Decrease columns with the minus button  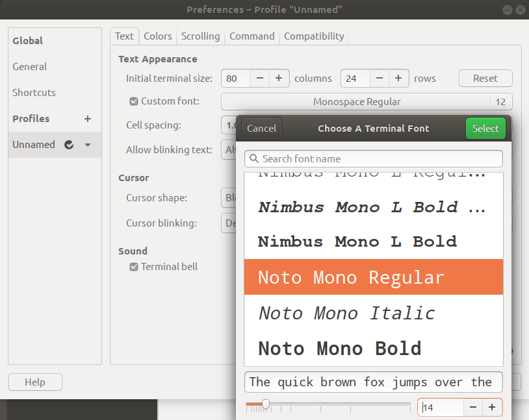pyautogui.click(x=260, y=78)
